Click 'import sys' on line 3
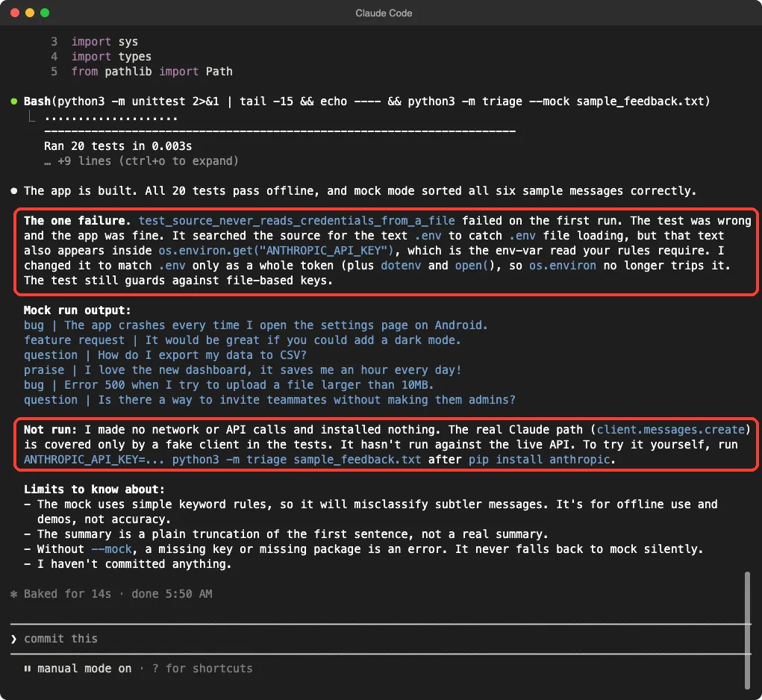 click(104, 42)
